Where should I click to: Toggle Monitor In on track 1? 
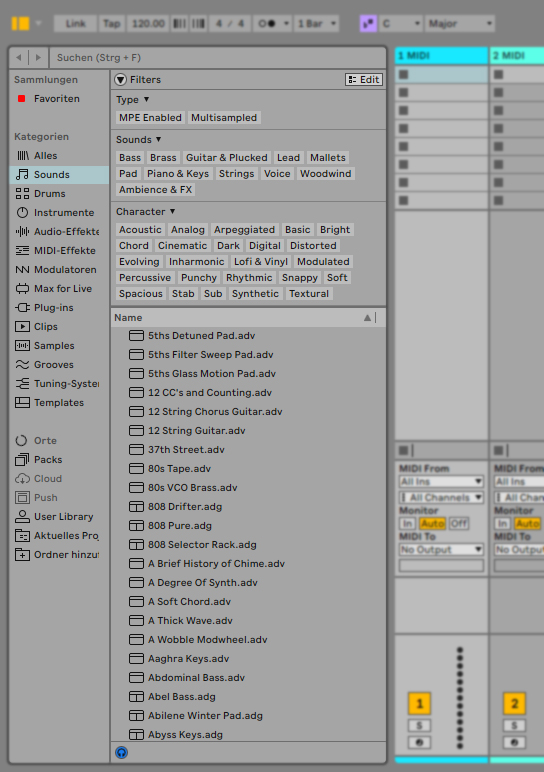point(407,523)
